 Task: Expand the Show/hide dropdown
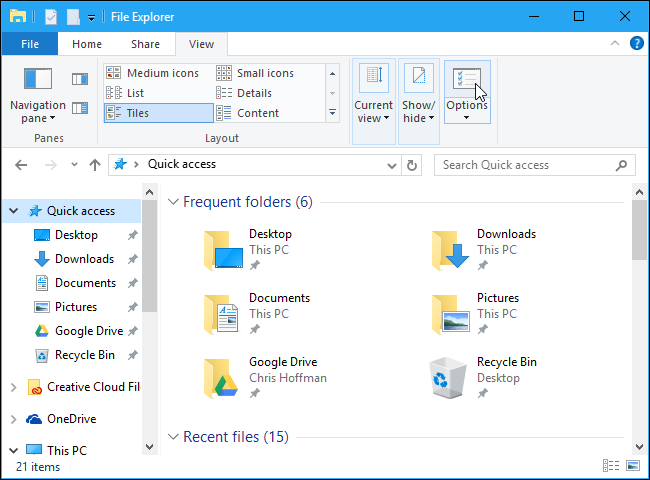418,111
